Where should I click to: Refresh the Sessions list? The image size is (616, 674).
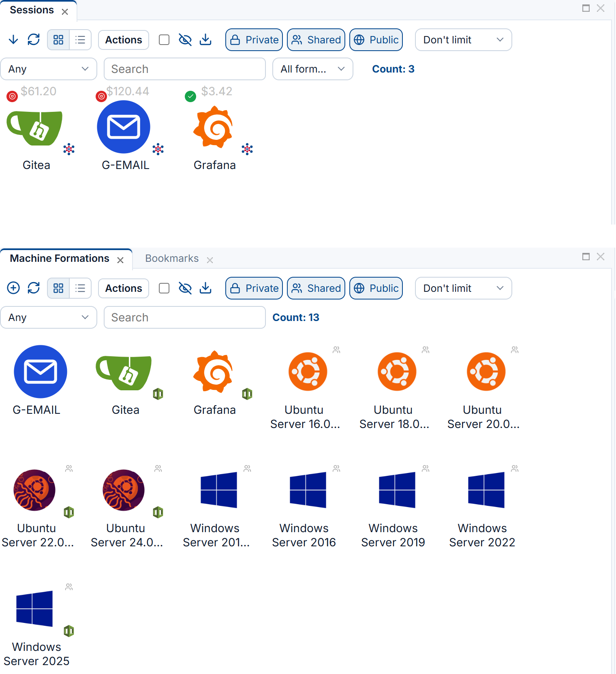[x=34, y=39]
